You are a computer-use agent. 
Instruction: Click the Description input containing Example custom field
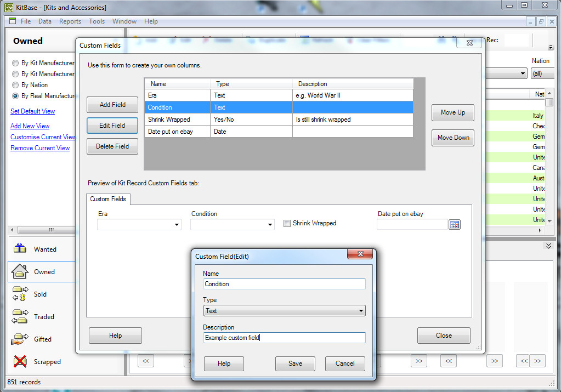(x=284, y=338)
